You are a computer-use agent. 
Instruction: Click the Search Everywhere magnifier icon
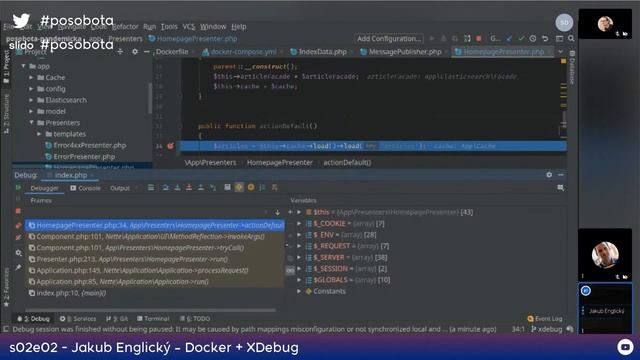(x=571, y=38)
